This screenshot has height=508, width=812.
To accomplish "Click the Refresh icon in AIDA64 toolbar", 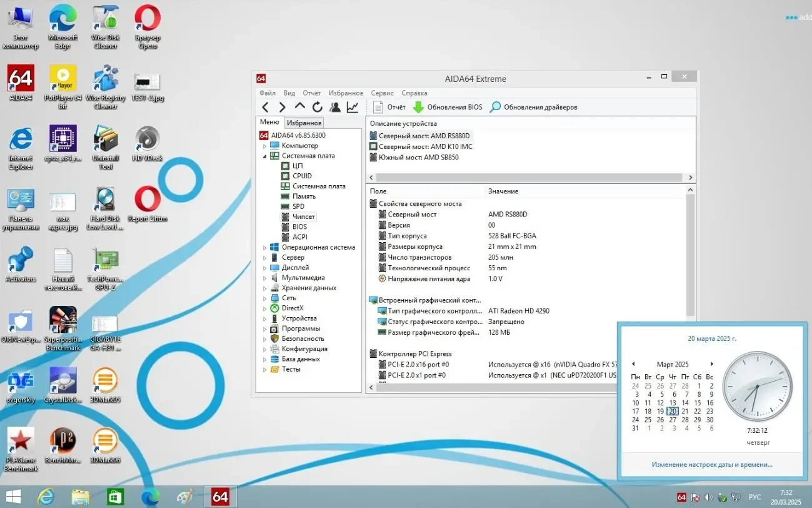I will tap(318, 107).
